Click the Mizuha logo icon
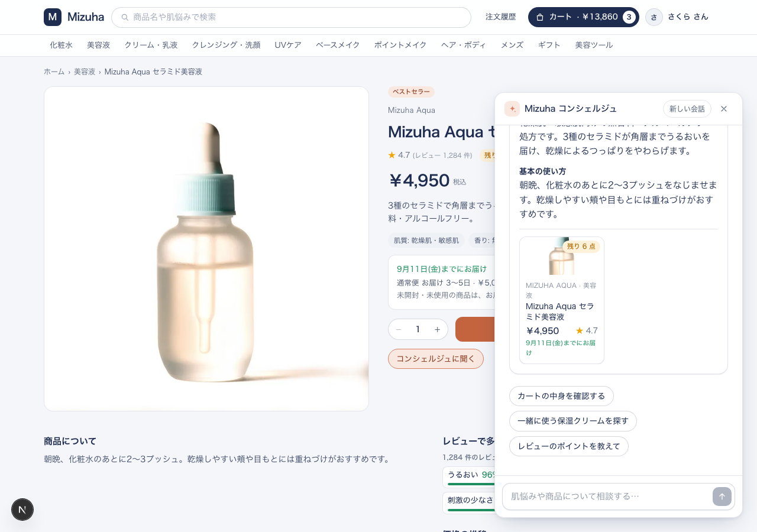 click(x=53, y=17)
